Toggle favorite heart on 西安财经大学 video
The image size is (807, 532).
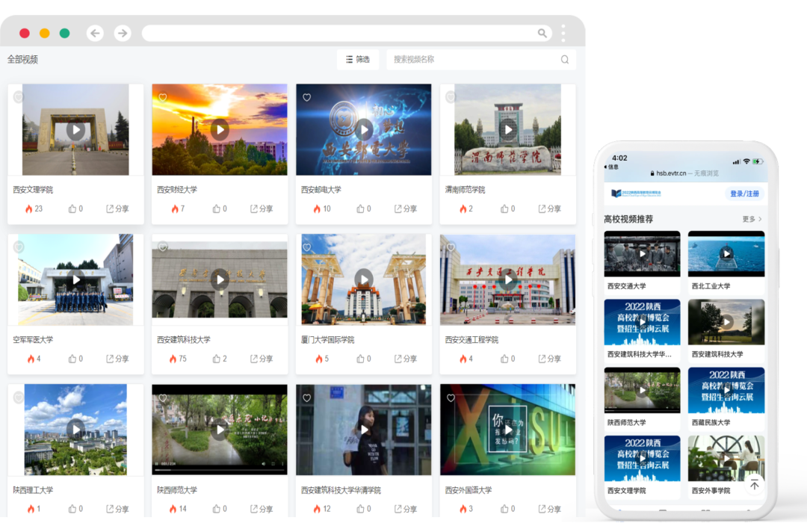[x=163, y=97]
